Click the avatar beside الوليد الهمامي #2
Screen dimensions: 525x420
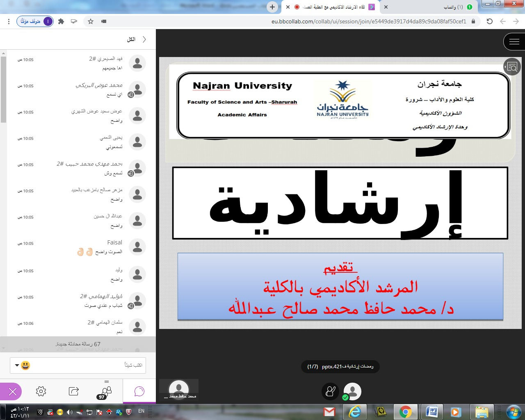tap(137, 301)
